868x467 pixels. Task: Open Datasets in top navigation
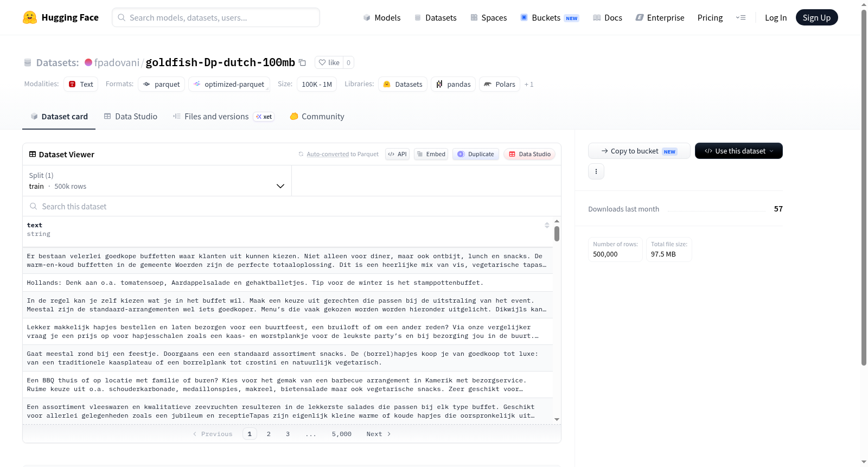pos(435,17)
